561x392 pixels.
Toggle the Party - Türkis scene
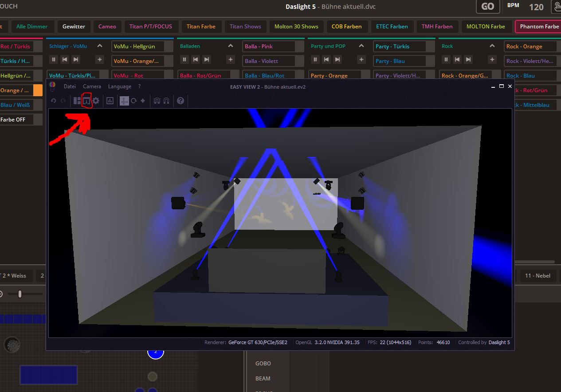click(404, 46)
